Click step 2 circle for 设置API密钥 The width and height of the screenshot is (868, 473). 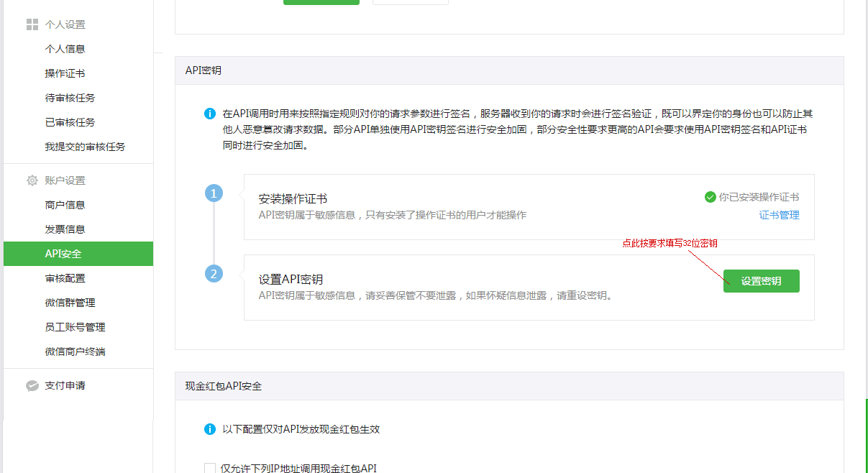(x=214, y=274)
